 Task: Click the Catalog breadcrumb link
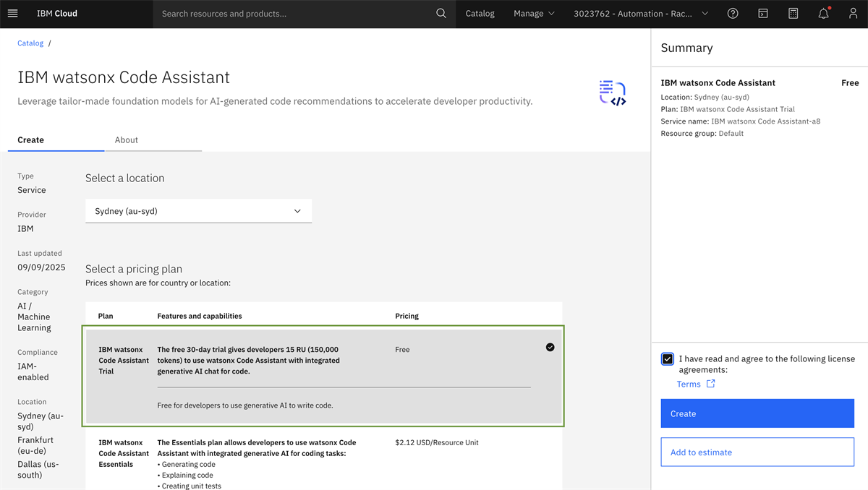coord(30,43)
